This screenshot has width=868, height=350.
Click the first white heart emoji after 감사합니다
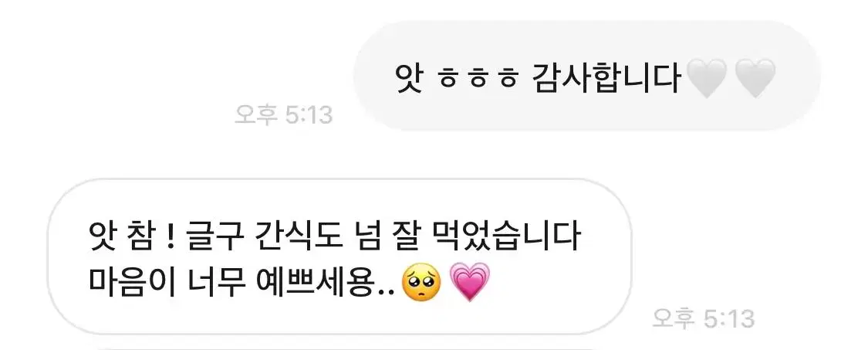[x=706, y=79]
